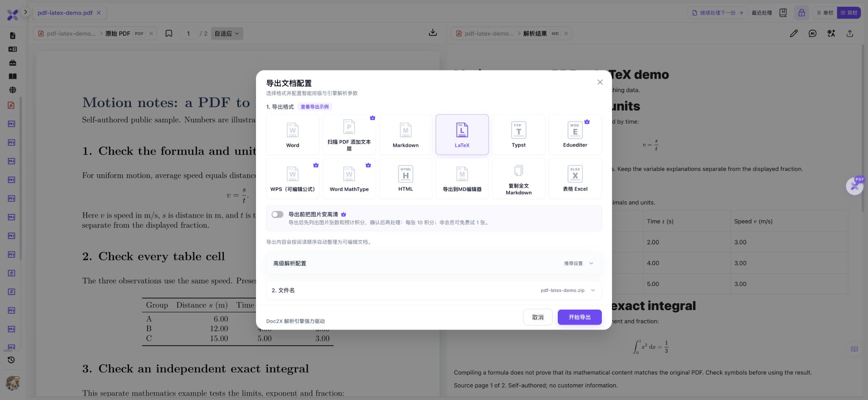Image resolution: width=868 pixels, height=400 pixels.
Task: Open the history icon in sidebar
Action: tap(11, 360)
